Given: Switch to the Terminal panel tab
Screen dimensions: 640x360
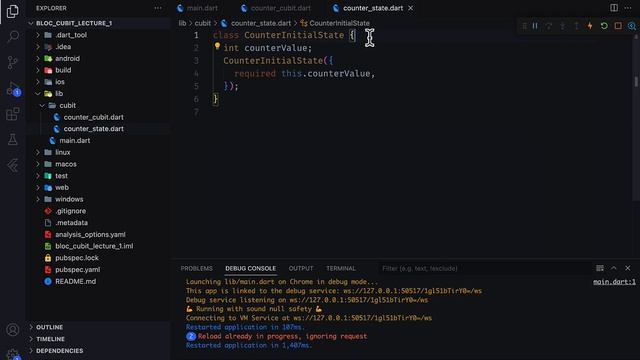Looking at the screenshot, I should pyautogui.click(x=340, y=269).
